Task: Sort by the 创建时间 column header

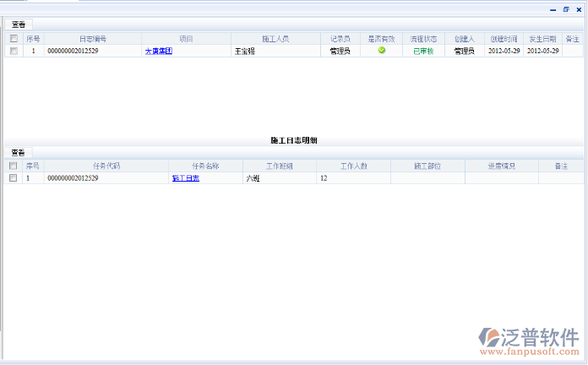Action: 504,39
